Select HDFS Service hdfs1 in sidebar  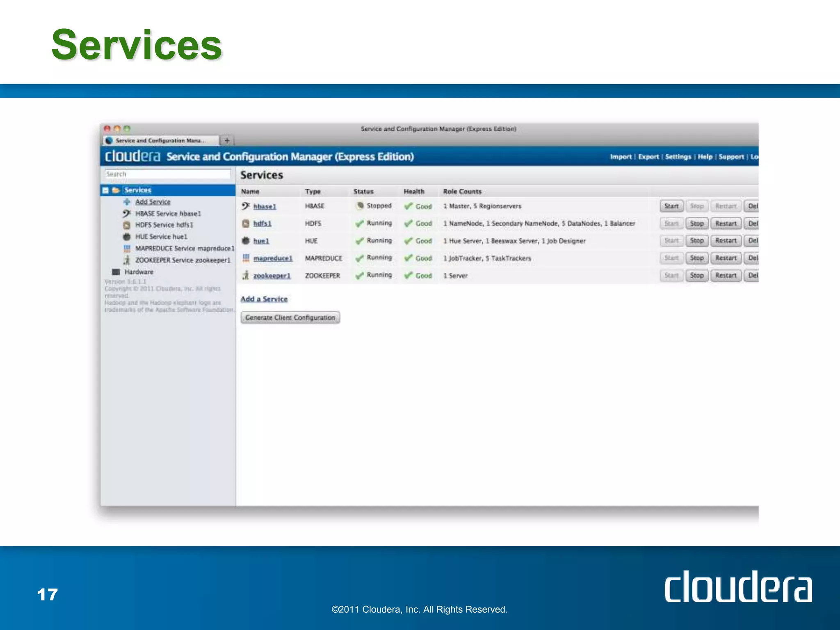[x=164, y=225]
